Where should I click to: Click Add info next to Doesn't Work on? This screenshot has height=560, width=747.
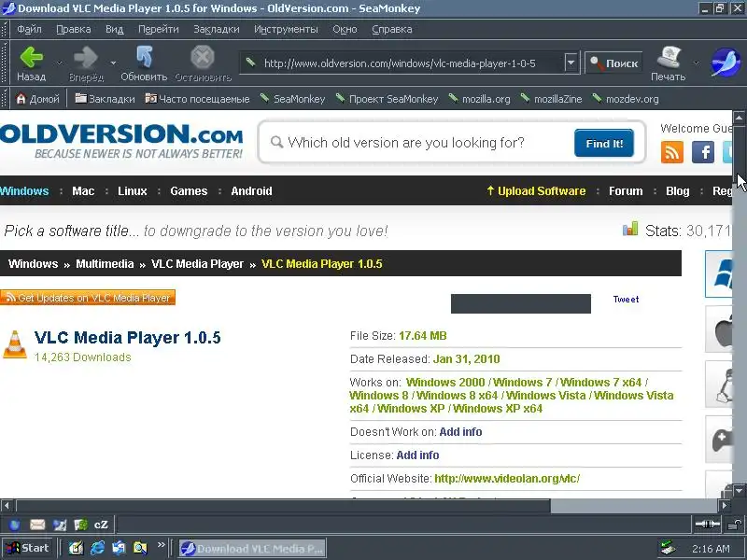(x=460, y=432)
